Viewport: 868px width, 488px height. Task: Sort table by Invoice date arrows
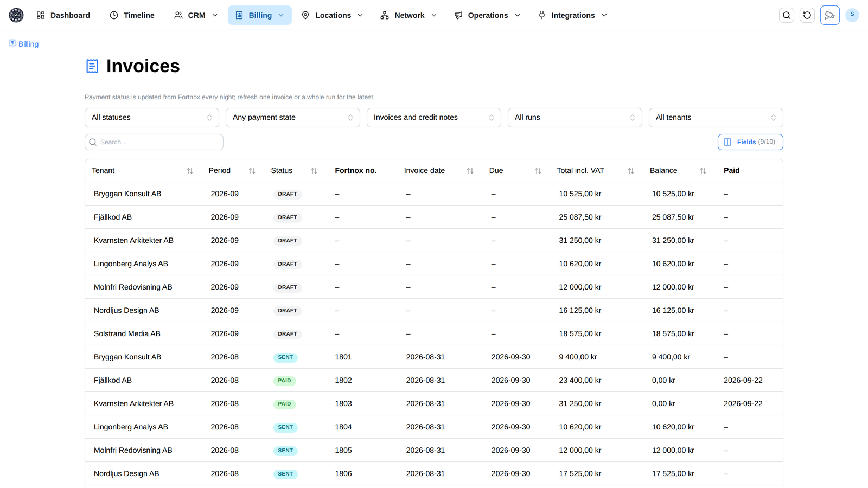point(470,171)
